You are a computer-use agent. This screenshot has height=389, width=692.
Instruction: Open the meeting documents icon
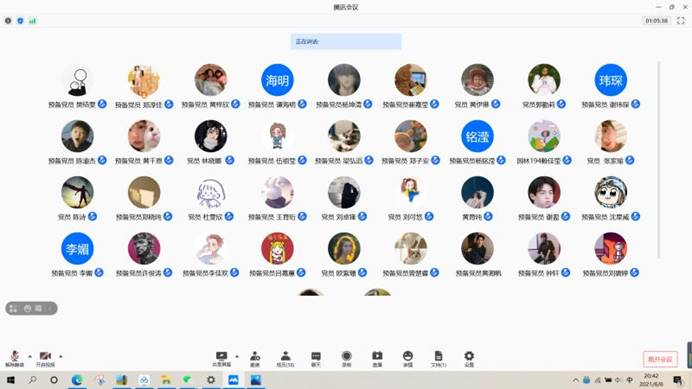click(438, 359)
